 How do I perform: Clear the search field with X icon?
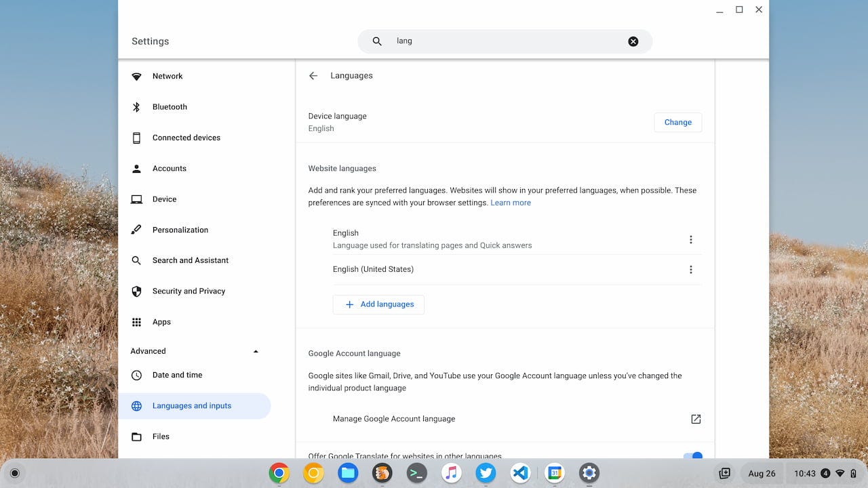[x=633, y=41]
